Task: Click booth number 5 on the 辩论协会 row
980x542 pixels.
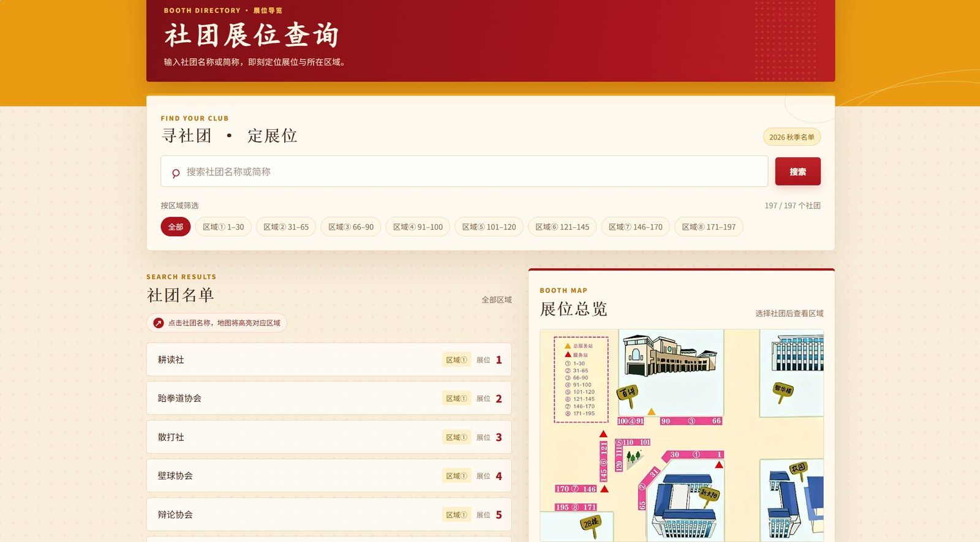Action: coord(499,514)
